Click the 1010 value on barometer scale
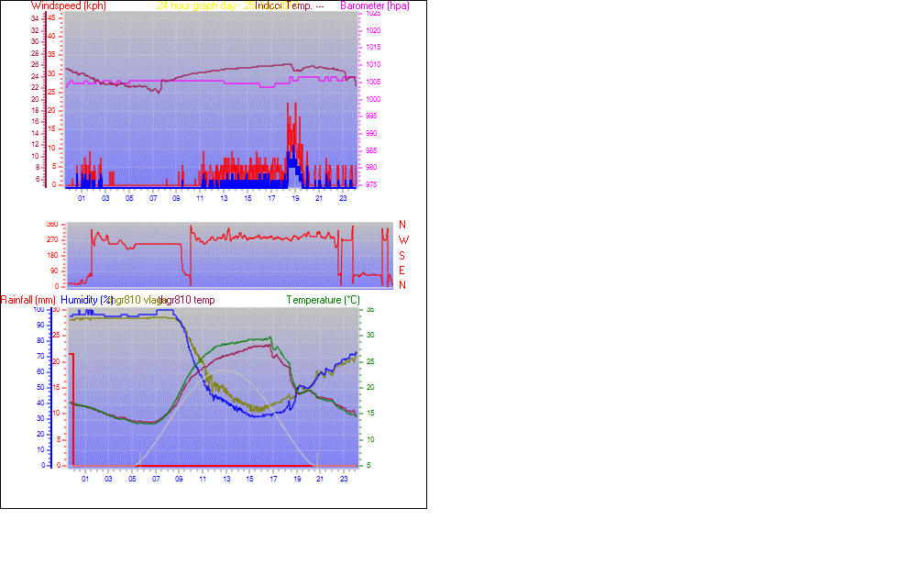924x564 pixels. (372, 65)
